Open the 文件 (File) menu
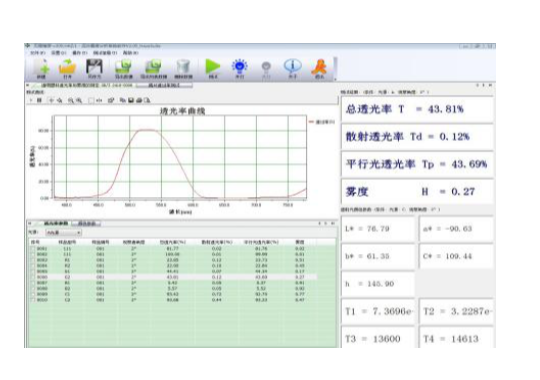Viewport: 540px width, 380px height. (37, 53)
